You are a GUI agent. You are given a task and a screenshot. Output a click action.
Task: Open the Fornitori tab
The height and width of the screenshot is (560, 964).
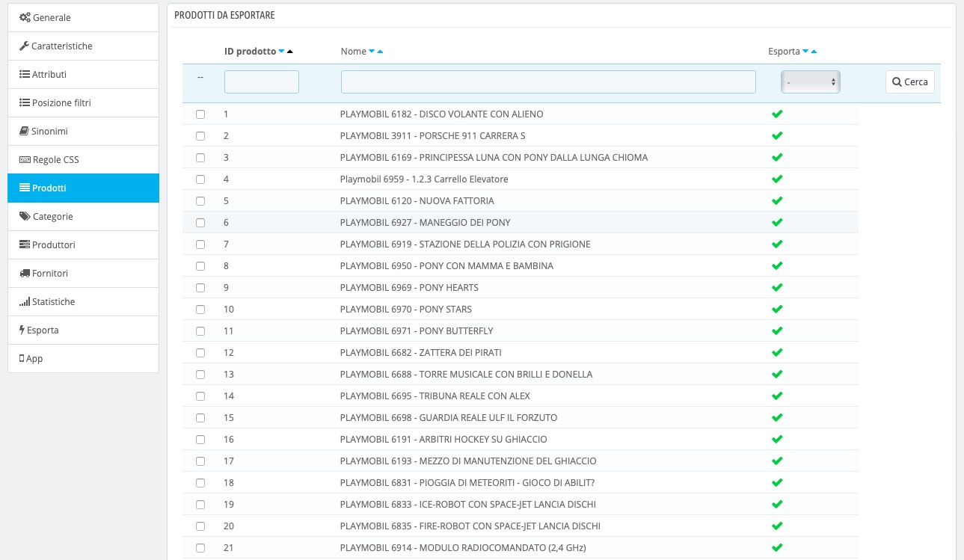pos(83,274)
